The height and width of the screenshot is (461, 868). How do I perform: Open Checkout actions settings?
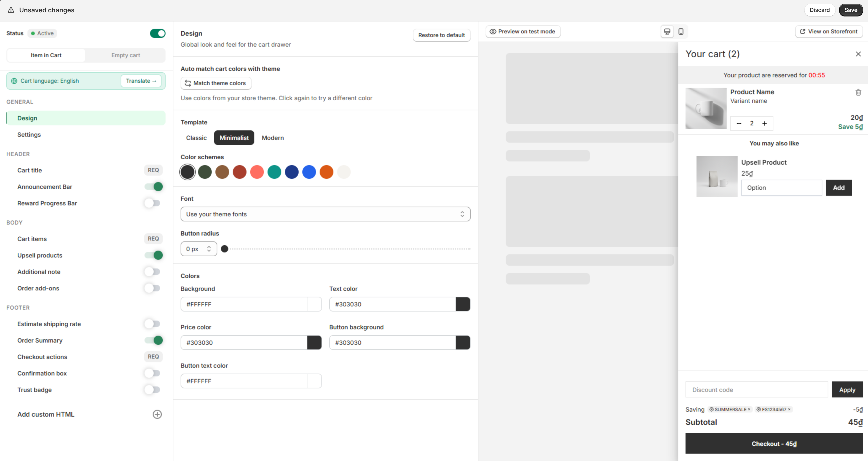(x=86, y=357)
